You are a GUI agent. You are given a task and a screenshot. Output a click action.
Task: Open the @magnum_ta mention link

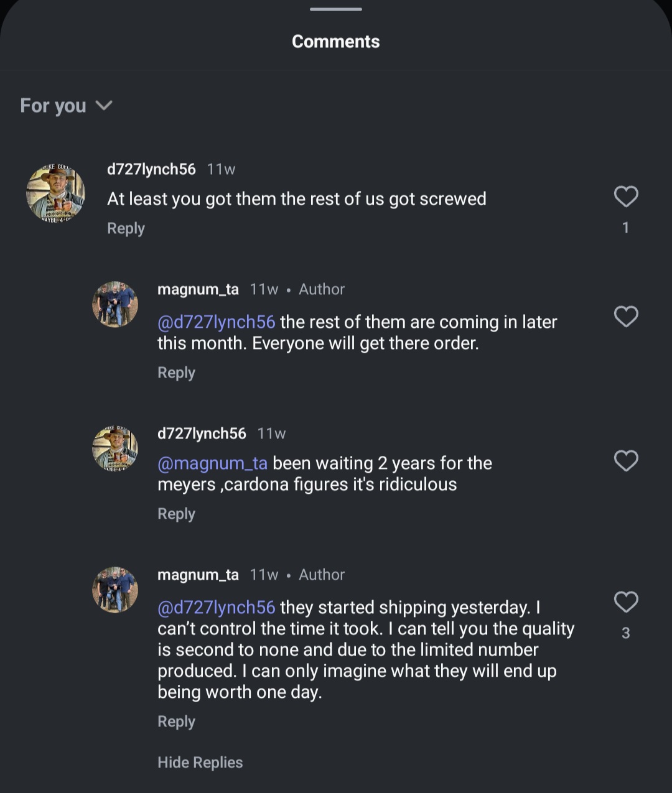[212, 463]
